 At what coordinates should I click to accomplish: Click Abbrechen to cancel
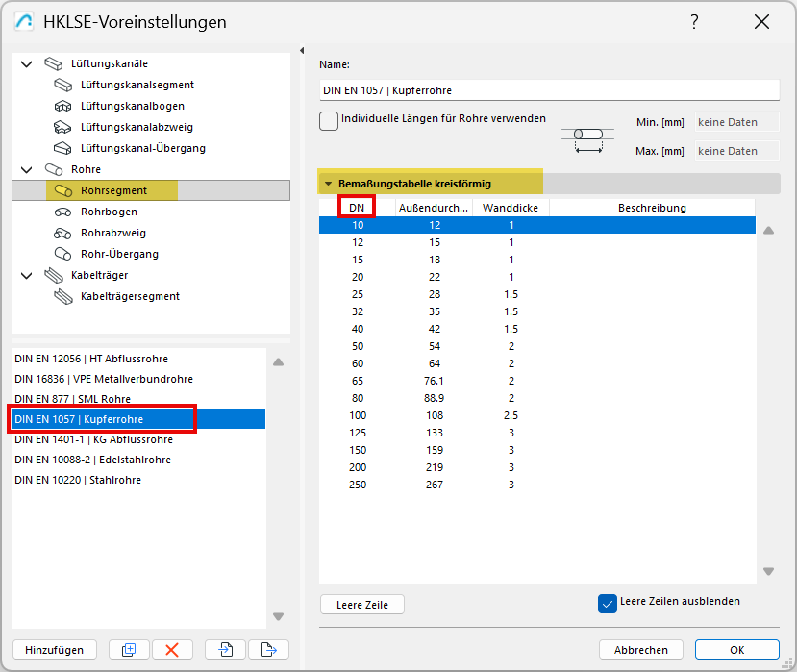(x=641, y=650)
